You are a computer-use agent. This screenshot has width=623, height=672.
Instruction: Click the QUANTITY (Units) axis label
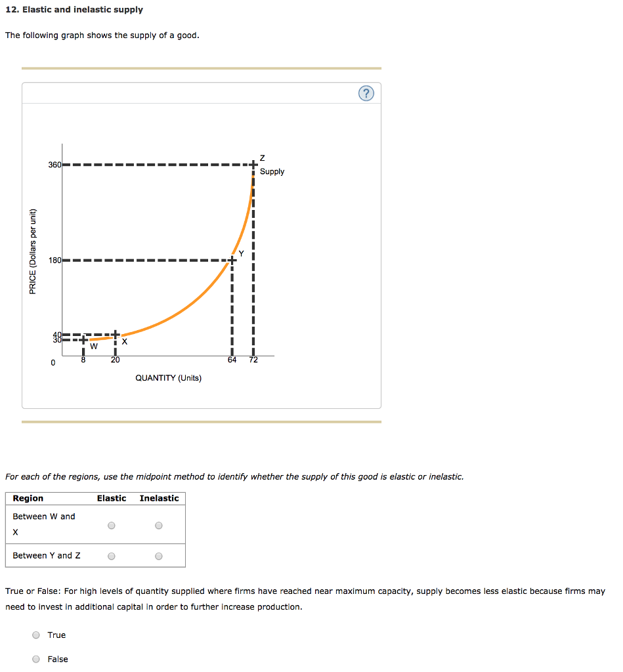point(167,377)
